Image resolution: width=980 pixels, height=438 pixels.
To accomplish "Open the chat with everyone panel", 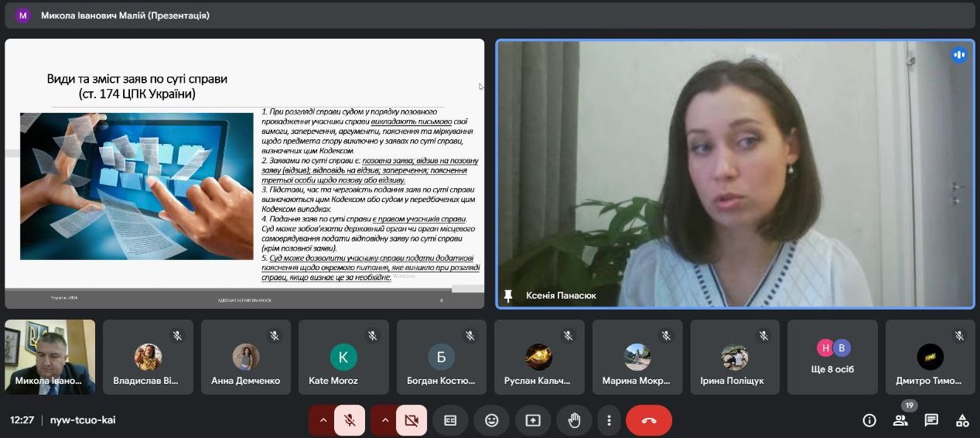I will 931,420.
